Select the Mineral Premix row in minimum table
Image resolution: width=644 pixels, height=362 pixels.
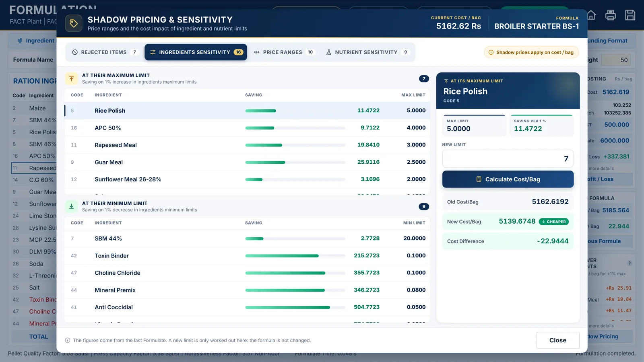(x=247, y=290)
